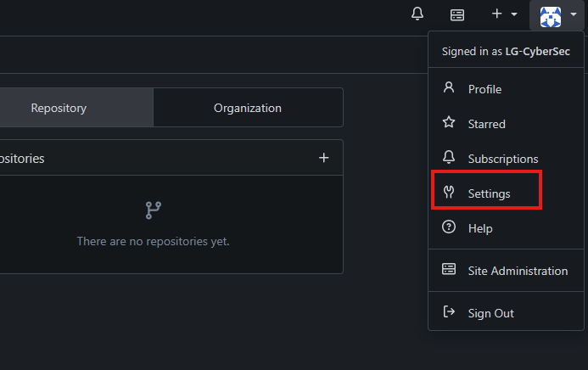Collapse the user menu dropdown arrow

[x=574, y=14]
